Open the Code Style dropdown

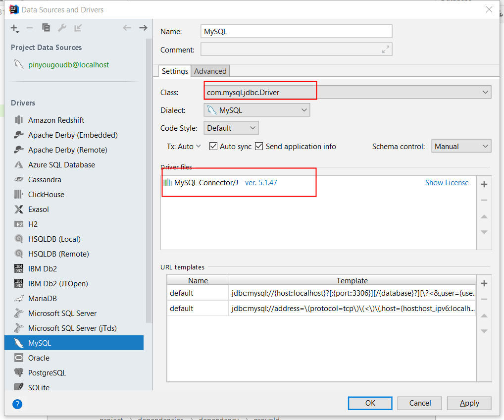[231, 128]
